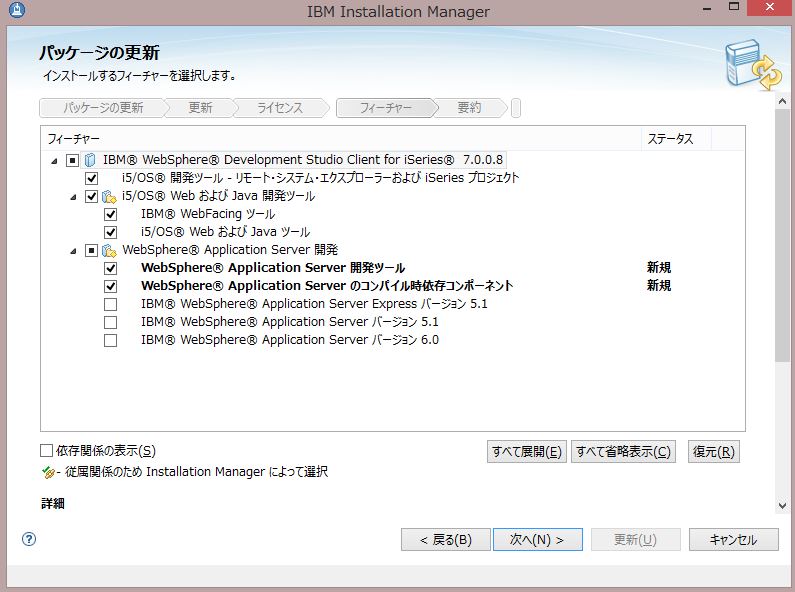Viewport: 795px width, 592px height.
Task: Click the package icon for WebSphere Development Studio Client
Action: click(90, 160)
